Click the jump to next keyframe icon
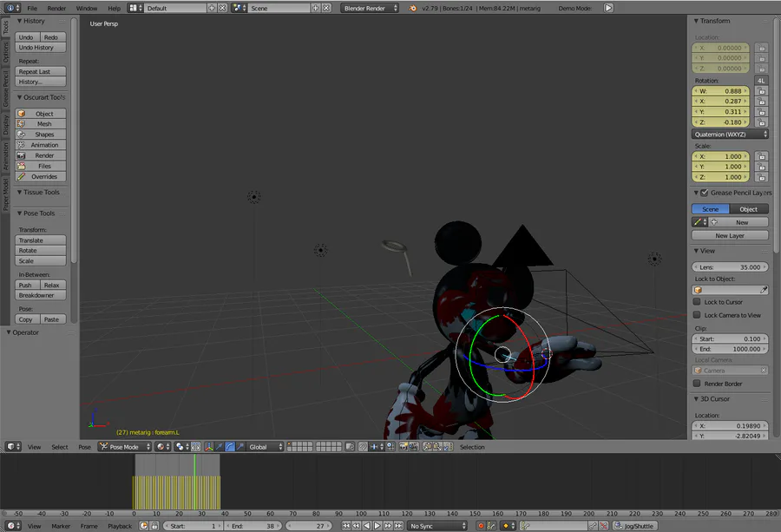 [x=388, y=526]
